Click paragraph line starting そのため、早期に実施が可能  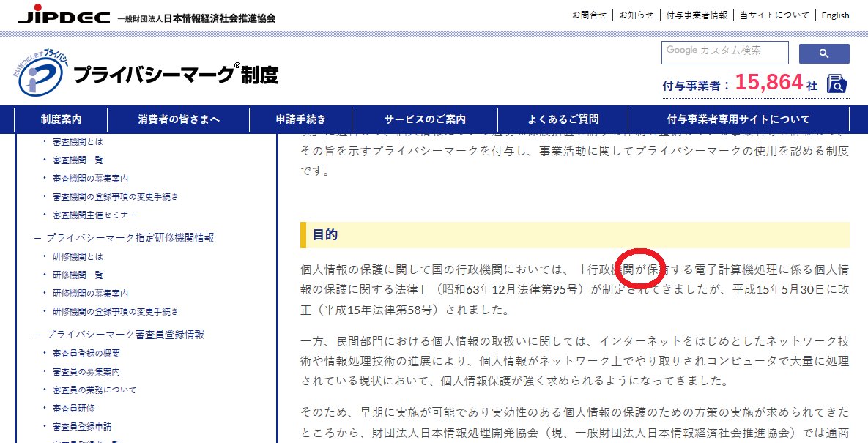574,412
